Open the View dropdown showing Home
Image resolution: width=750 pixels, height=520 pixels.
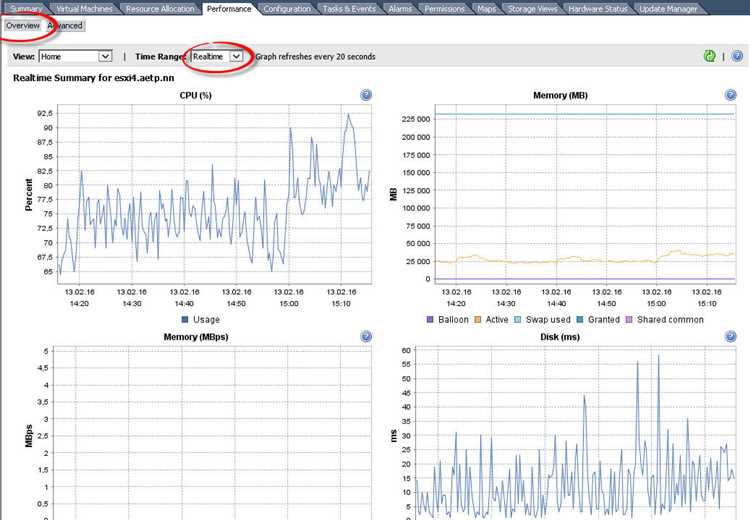[x=75, y=56]
